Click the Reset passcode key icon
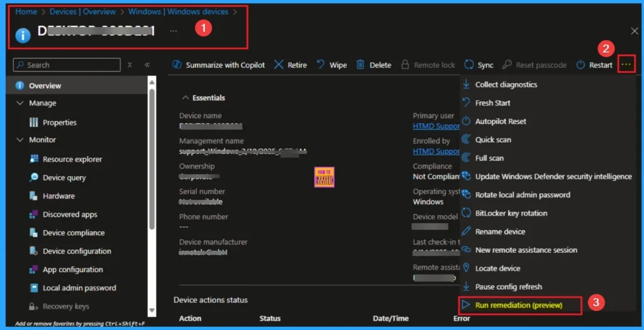 (507, 65)
